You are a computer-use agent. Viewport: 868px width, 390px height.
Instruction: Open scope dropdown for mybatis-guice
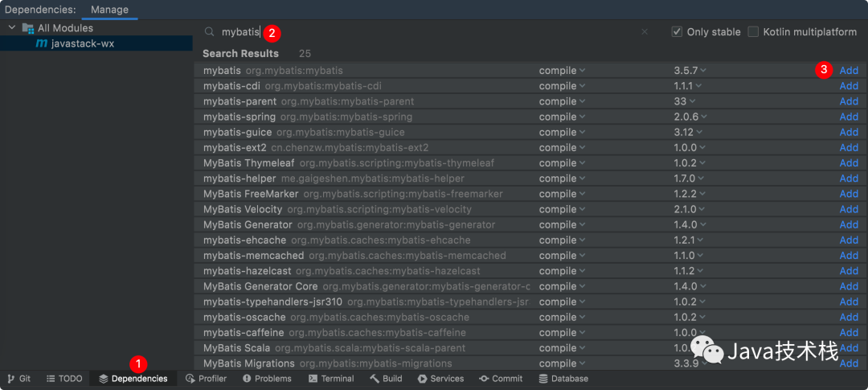click(x=563, y=133)
